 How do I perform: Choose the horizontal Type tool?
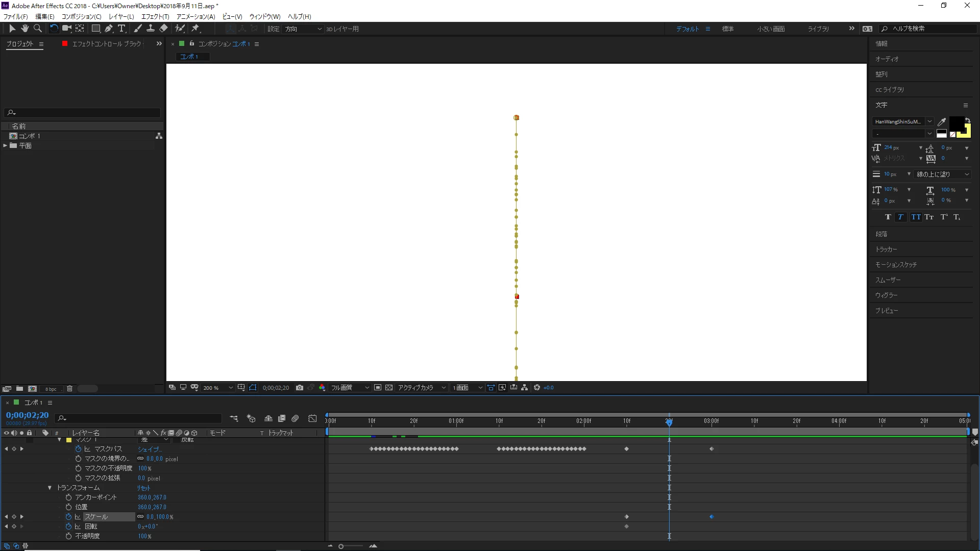pos(121,29)
